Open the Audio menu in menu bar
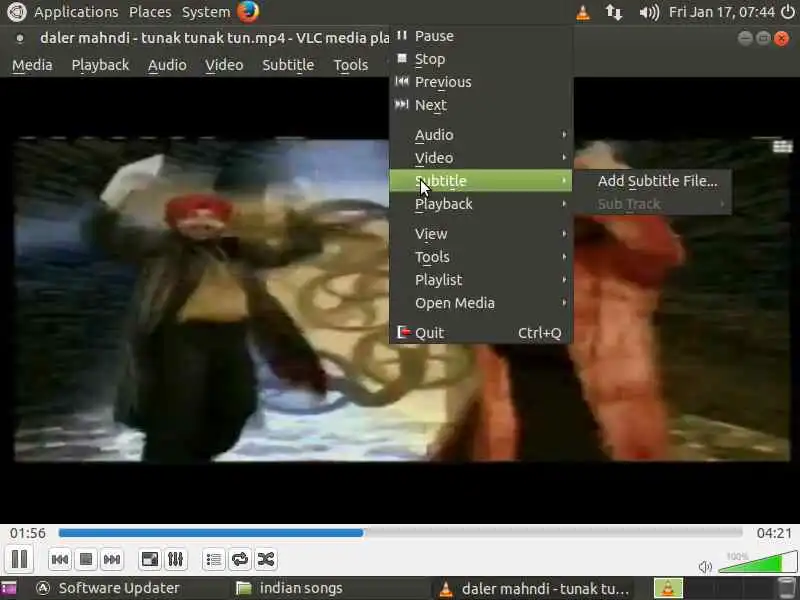Screen dimensions: 800x600 pos(167,65)
